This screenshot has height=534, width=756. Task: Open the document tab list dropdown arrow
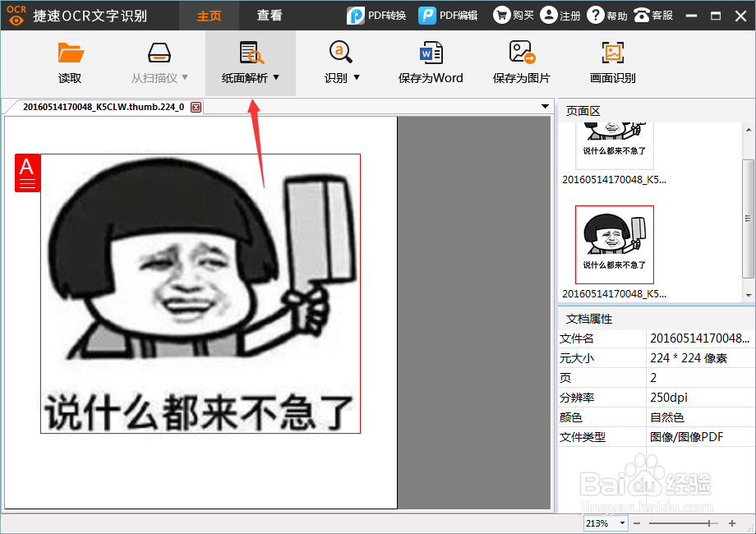tap(545, 107)
